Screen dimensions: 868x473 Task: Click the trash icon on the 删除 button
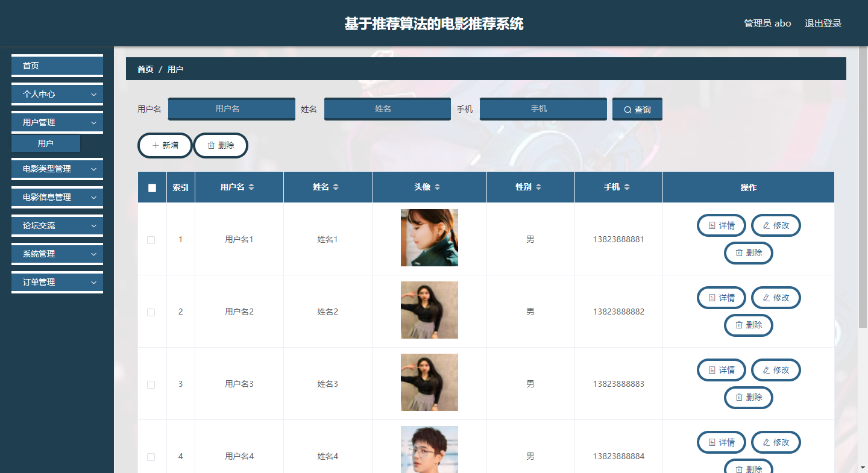[212, 145]
